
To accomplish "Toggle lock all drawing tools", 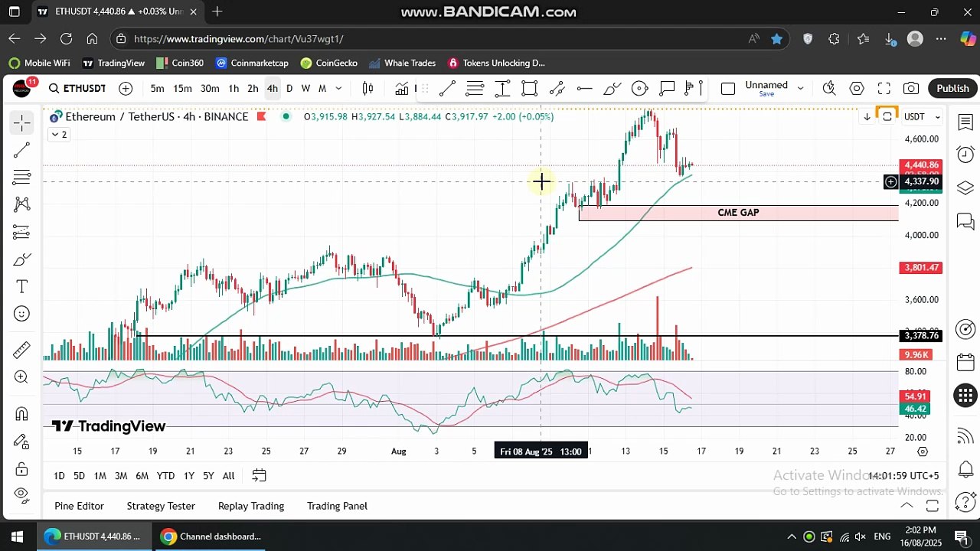I will pyautogui.click(x=21, y=469).
